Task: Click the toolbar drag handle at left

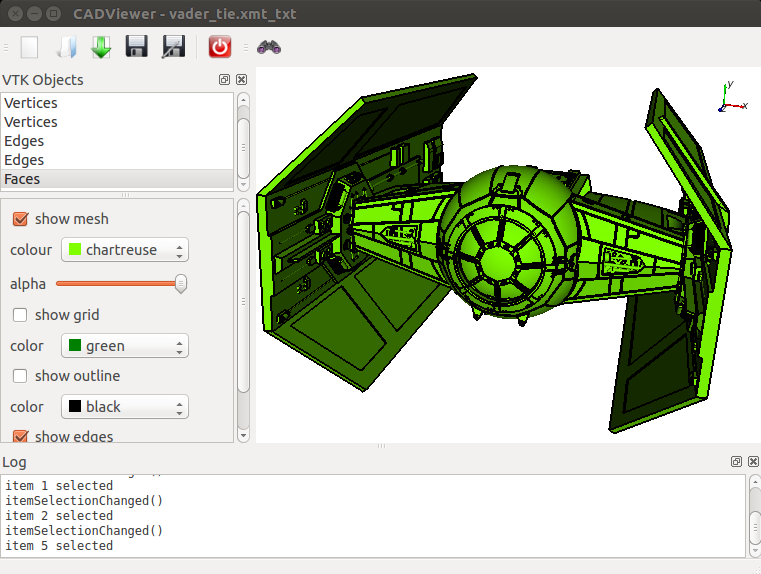Action: click(6, 48)
